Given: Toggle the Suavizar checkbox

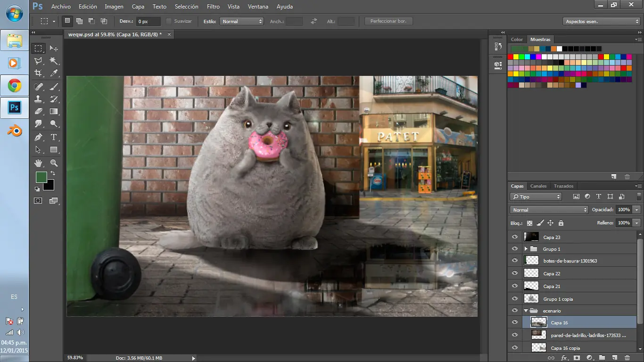Looking at the screenshot, I should [169, 21].
